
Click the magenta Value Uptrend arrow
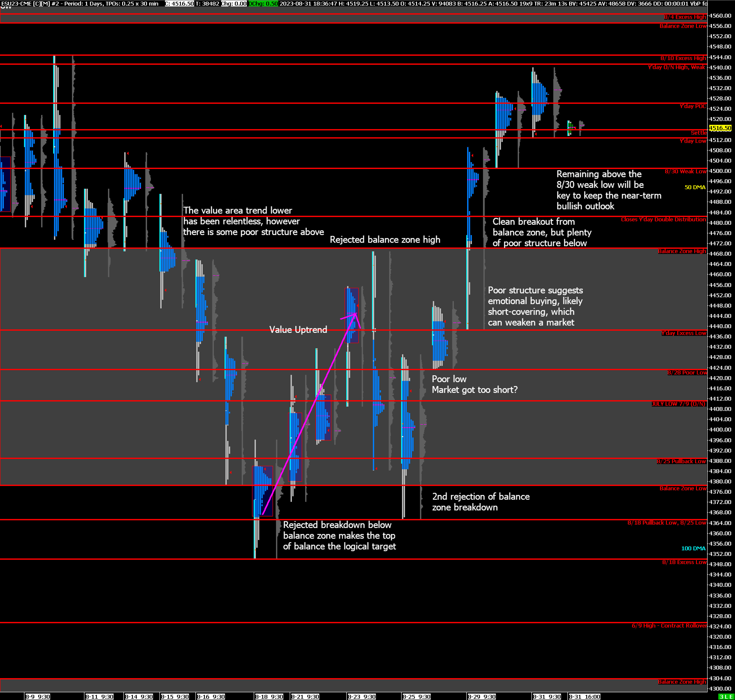309,414
